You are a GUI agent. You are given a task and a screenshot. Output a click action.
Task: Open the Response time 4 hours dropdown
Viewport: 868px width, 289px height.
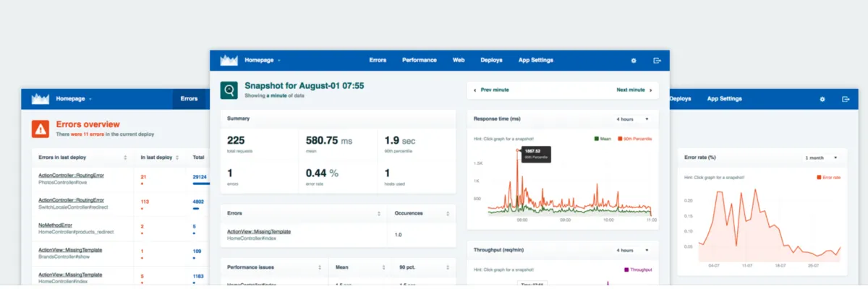632,118
